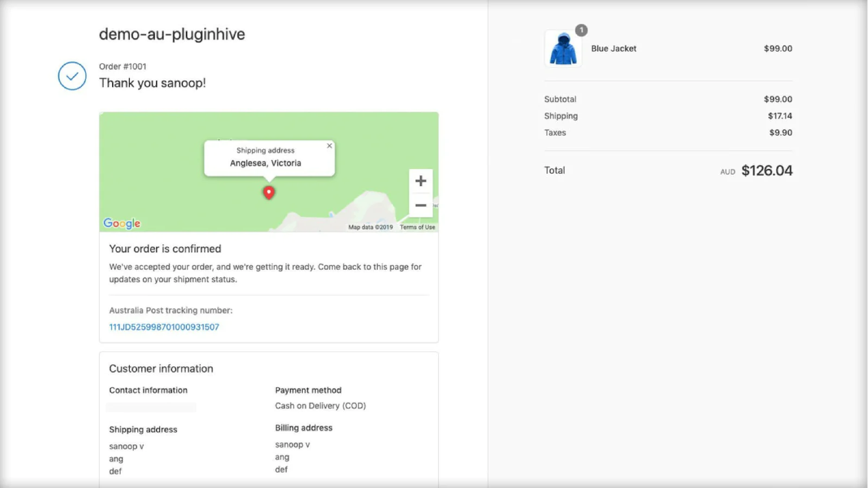Screen dimensions: 868x488
Task: Click the $126.04 total amount
Action: (x=767, y=171)
